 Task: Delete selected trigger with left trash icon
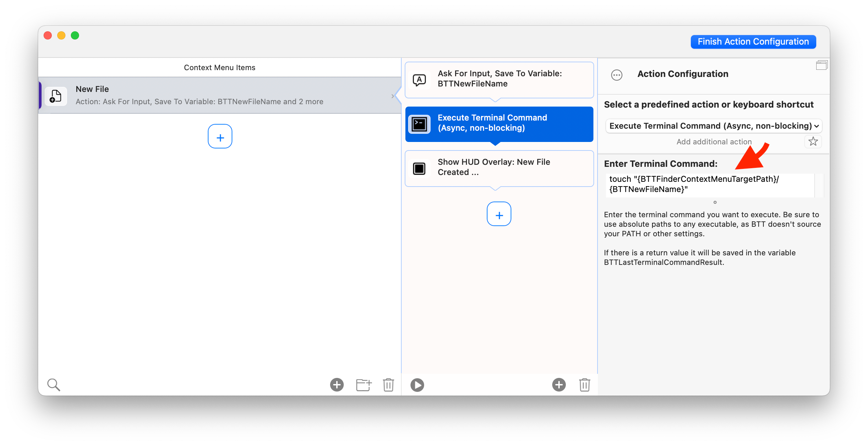click(x=388, y=385)
